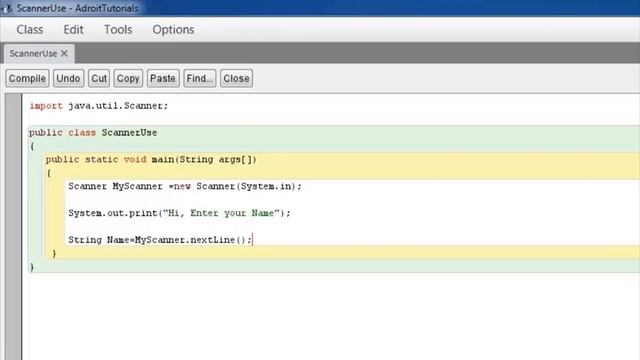Close the ScannerUse tab with its X
This screenshot has height=360, width=640.
[x=64, y=53]
